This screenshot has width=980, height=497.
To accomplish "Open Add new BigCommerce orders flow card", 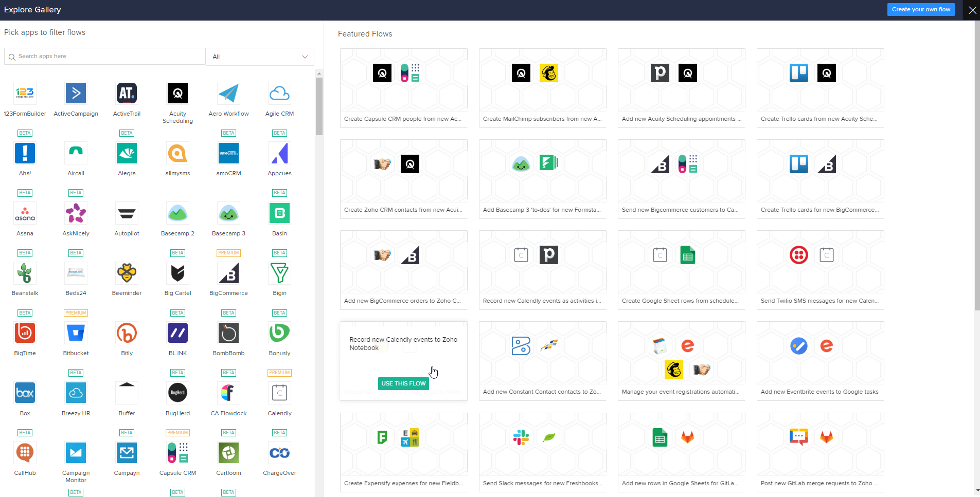I will [x=404, y=270].
